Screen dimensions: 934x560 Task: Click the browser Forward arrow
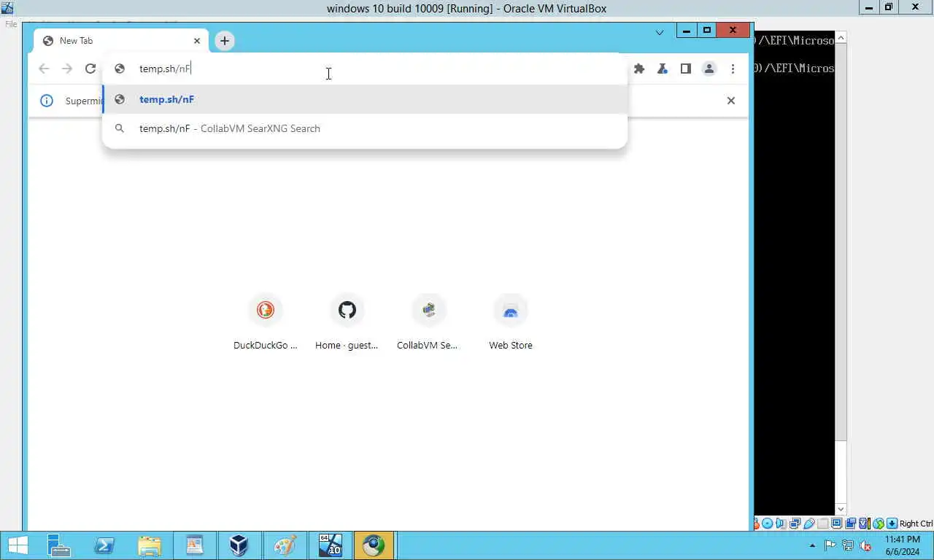[67, 69]
